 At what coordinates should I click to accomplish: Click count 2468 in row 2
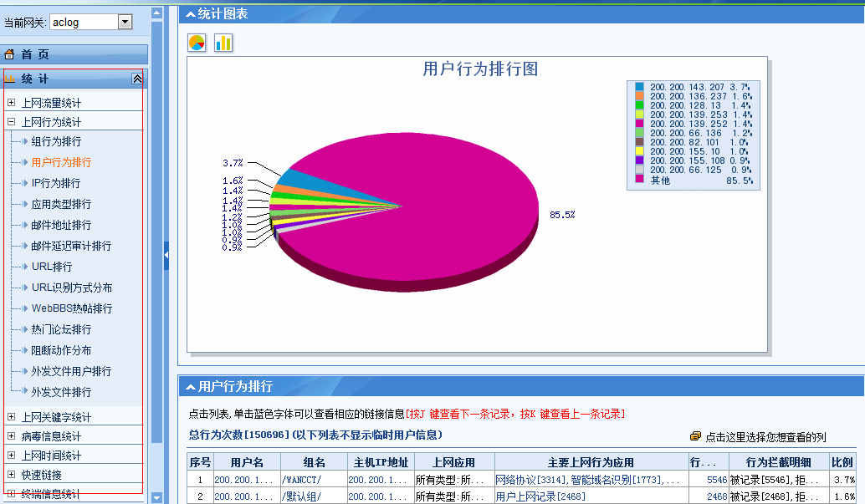click(717, 496)
